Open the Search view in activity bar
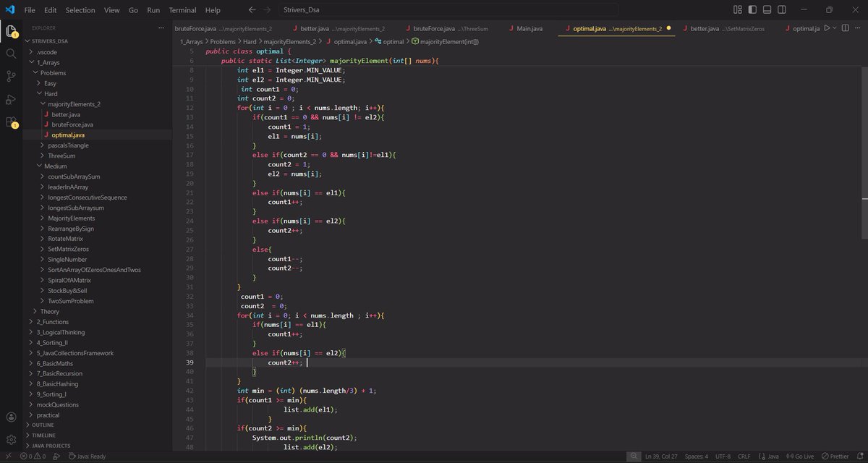The width and height of the screenshot is (868, 463). (x=11, y=54)
